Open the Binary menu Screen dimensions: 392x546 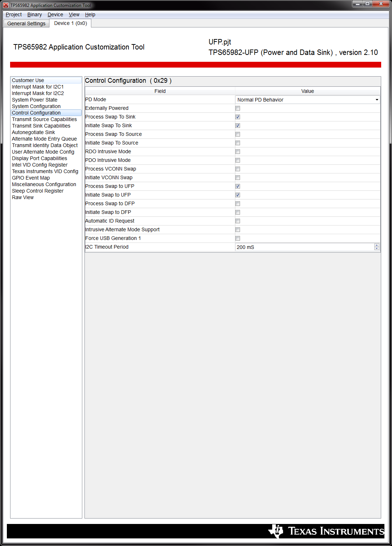35,14
